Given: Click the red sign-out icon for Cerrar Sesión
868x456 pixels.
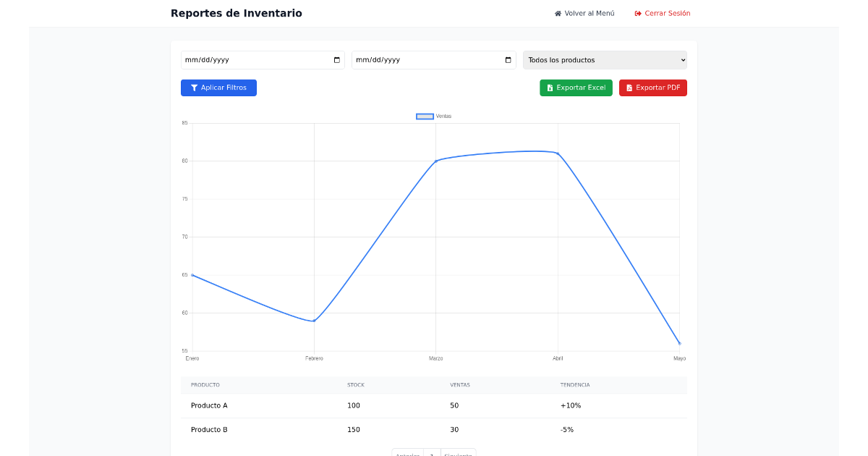Looking at the screenshot, I should 638,14.
